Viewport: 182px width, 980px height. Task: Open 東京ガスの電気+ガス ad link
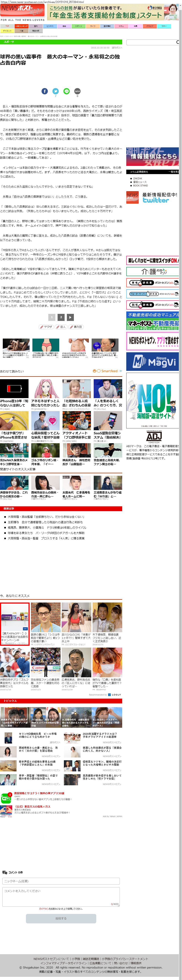pos(32,806)
